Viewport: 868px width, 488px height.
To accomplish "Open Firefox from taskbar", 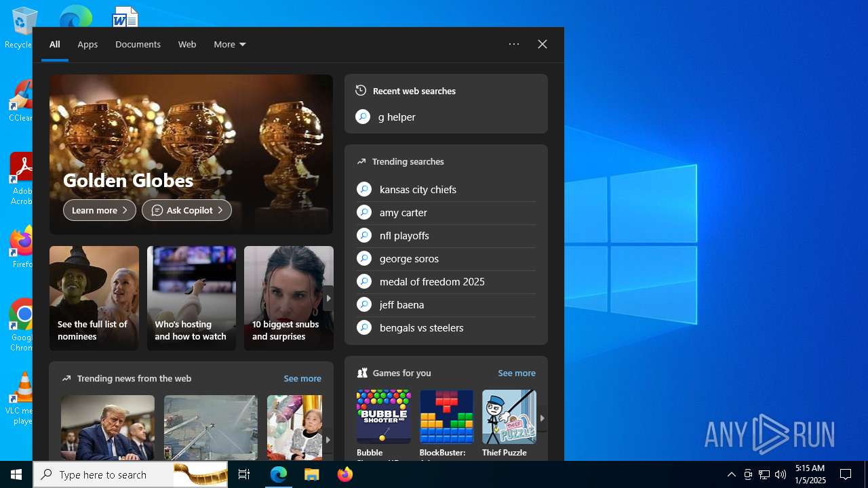I will pos(345,474).
